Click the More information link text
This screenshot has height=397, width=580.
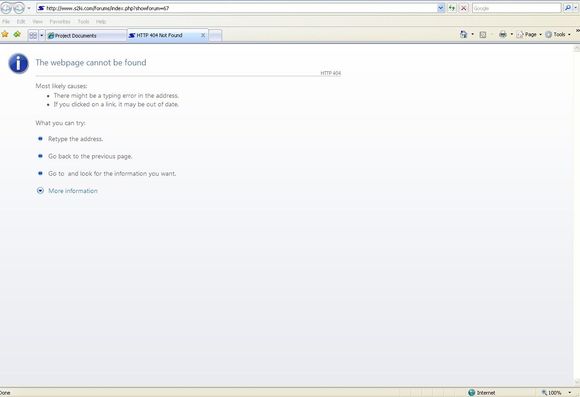73,191
